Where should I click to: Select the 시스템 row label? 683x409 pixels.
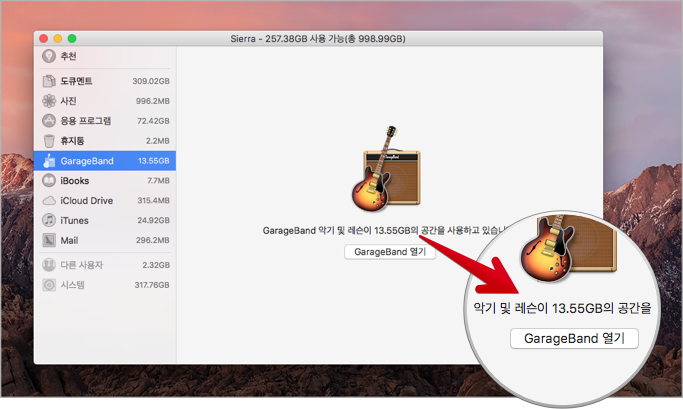pos(72,285)
